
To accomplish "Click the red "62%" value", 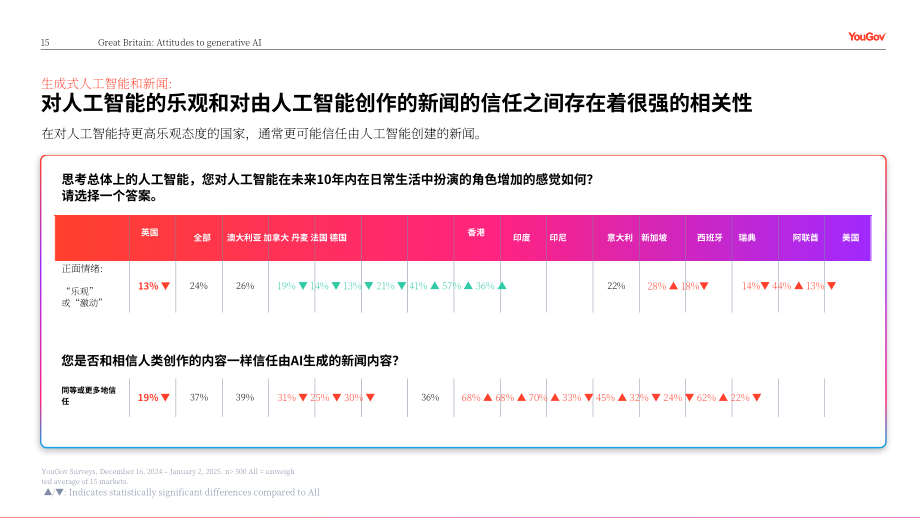I will point(706,398).
